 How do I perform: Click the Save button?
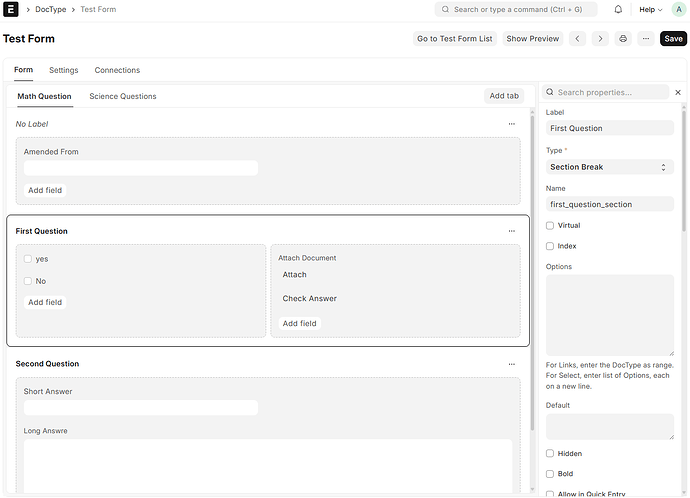click(x=673, y=39)
